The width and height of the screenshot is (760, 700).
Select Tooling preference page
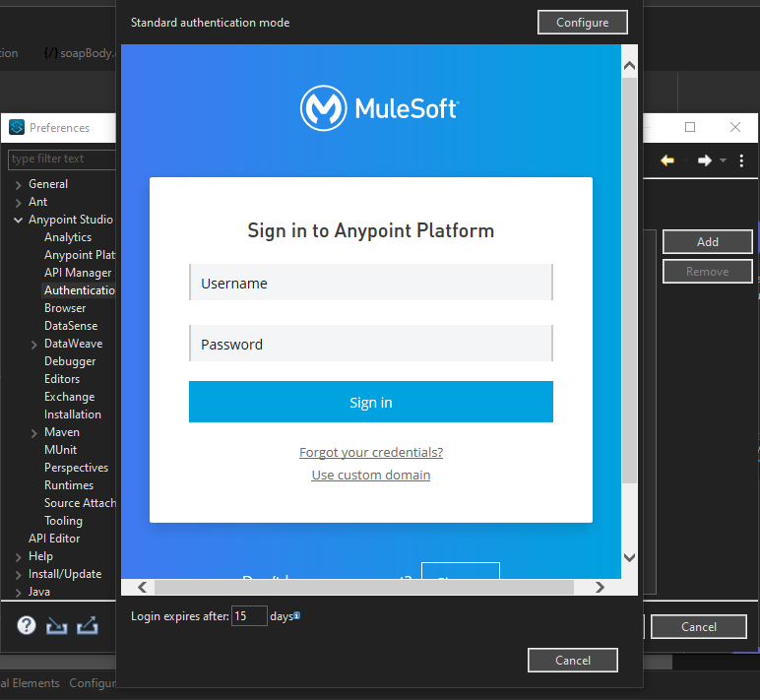click(x=63, y=521)
